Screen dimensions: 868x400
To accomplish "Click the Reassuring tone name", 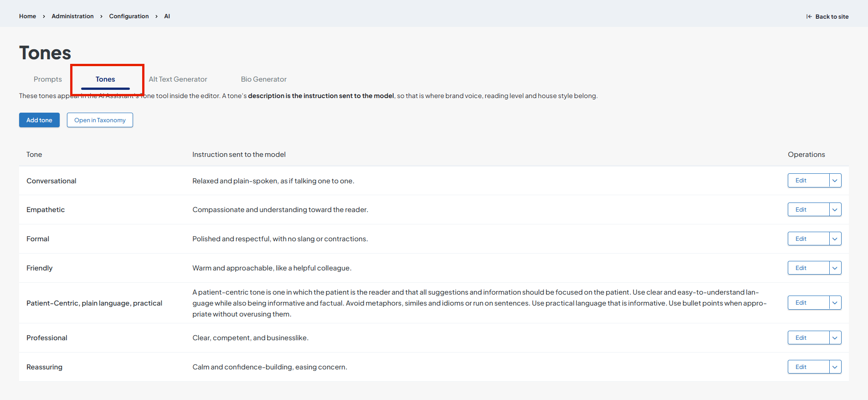I will (44, 367).
